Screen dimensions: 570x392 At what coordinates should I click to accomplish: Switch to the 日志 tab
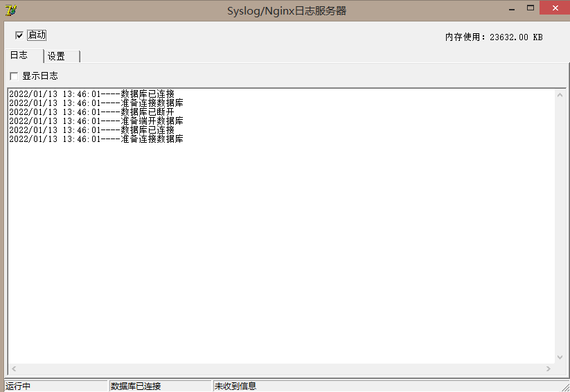tap(24, 55)
